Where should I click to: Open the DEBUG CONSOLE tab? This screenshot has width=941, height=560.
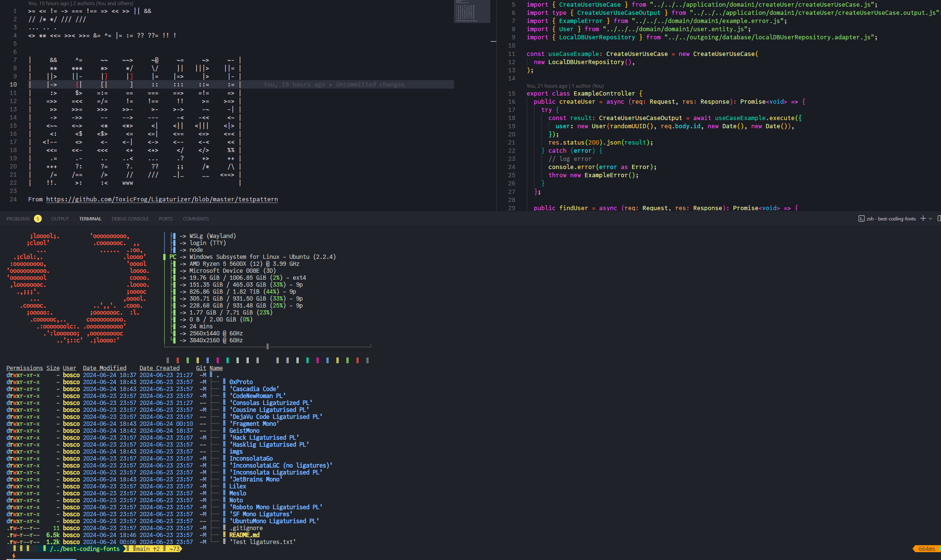(x=130, y=219)
